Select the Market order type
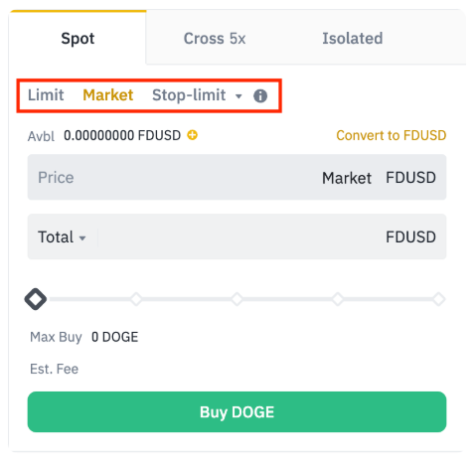476x470 pixels. pyautogui.click(x=108, y=95)
